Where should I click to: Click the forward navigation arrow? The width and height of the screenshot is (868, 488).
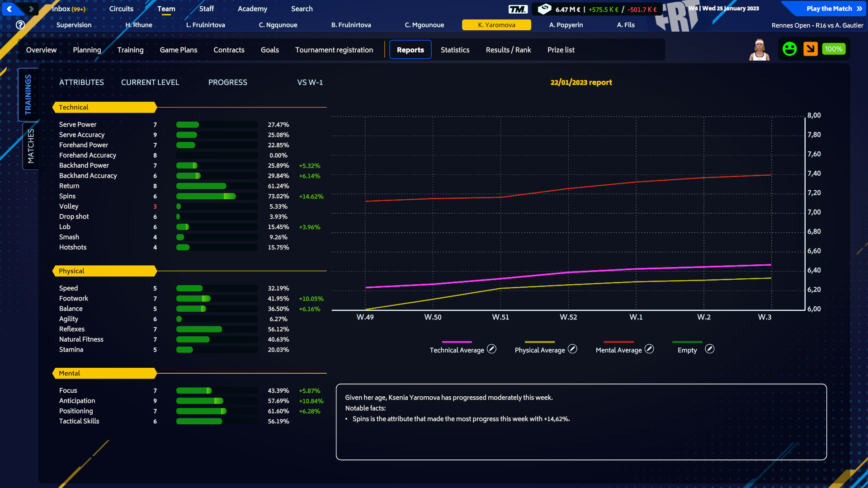[x=31, y=9]
